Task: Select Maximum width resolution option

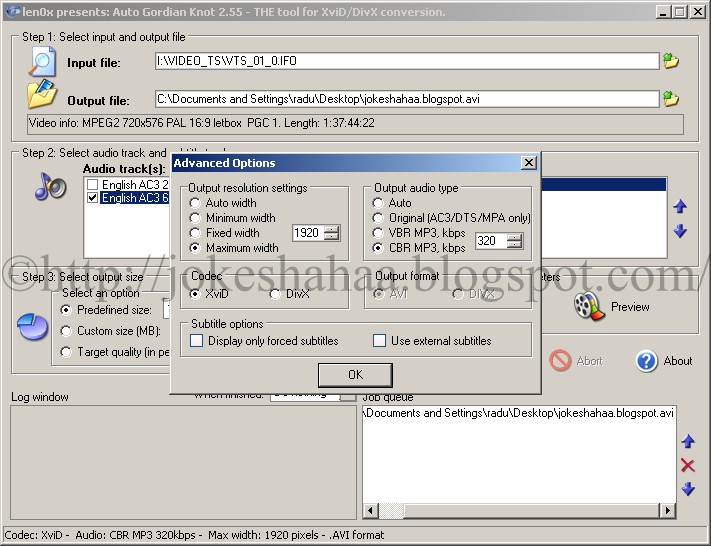Action: coord(195,248)
